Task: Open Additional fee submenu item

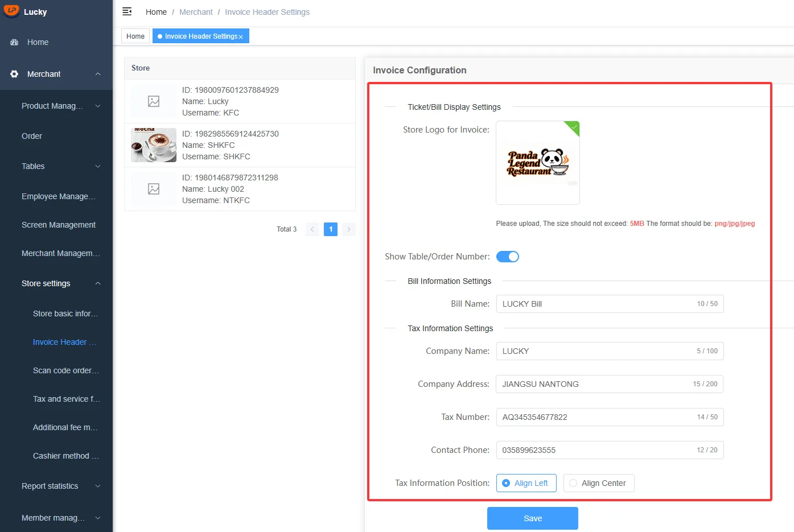Action: tap(56, 427)
